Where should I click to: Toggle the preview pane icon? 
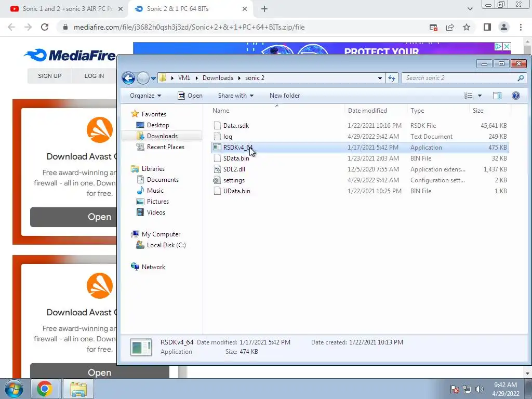click(x=497, y=96)
